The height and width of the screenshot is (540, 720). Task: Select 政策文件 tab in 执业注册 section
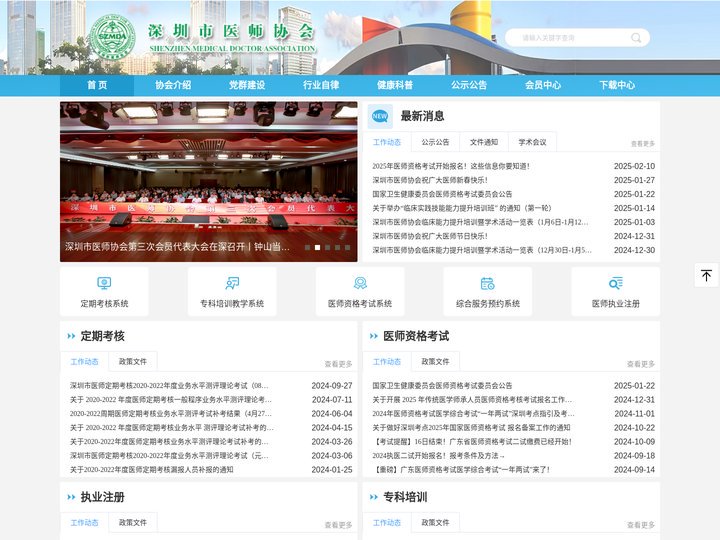[133, 523]
